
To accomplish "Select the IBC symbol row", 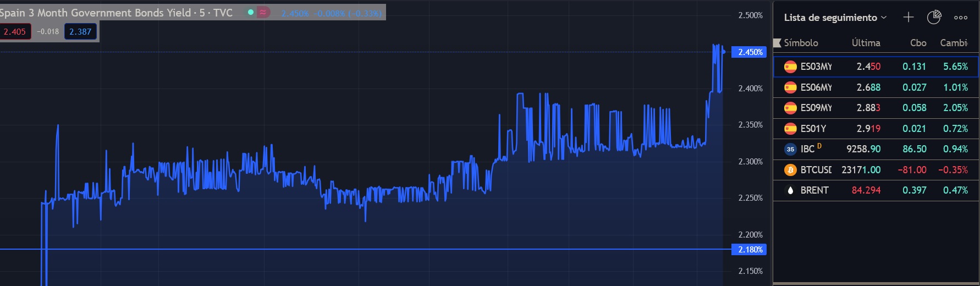I will click(876, 149).
